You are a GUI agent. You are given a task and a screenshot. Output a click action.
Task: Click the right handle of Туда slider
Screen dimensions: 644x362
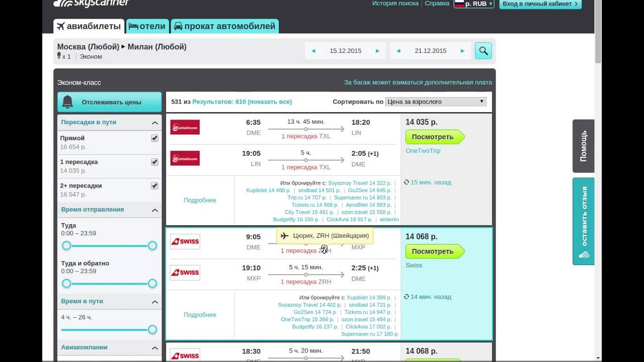click(x=152, y=245)
